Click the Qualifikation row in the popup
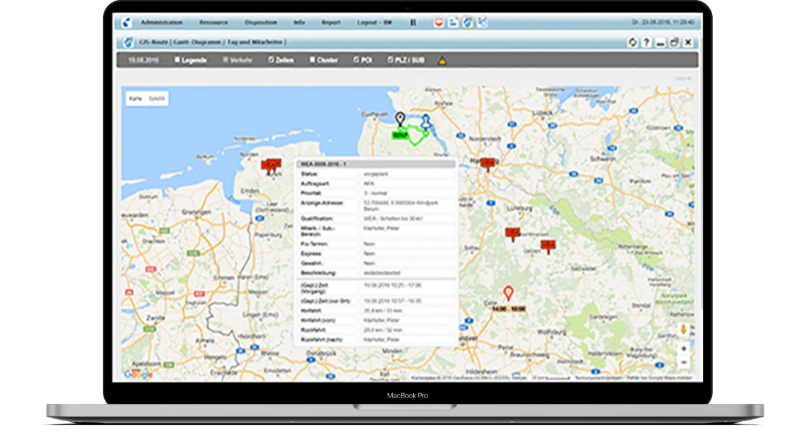807x436 pixels. click(376, 218)
